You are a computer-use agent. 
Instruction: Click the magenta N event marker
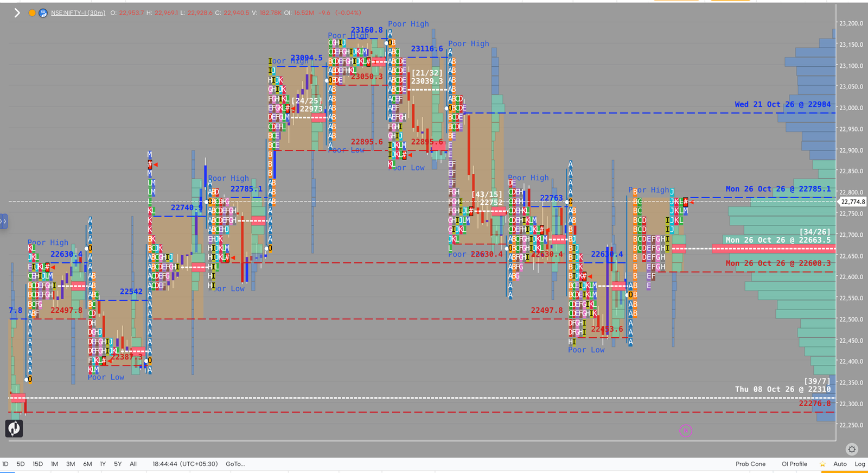pyautogui.click(x=686, y=431)
